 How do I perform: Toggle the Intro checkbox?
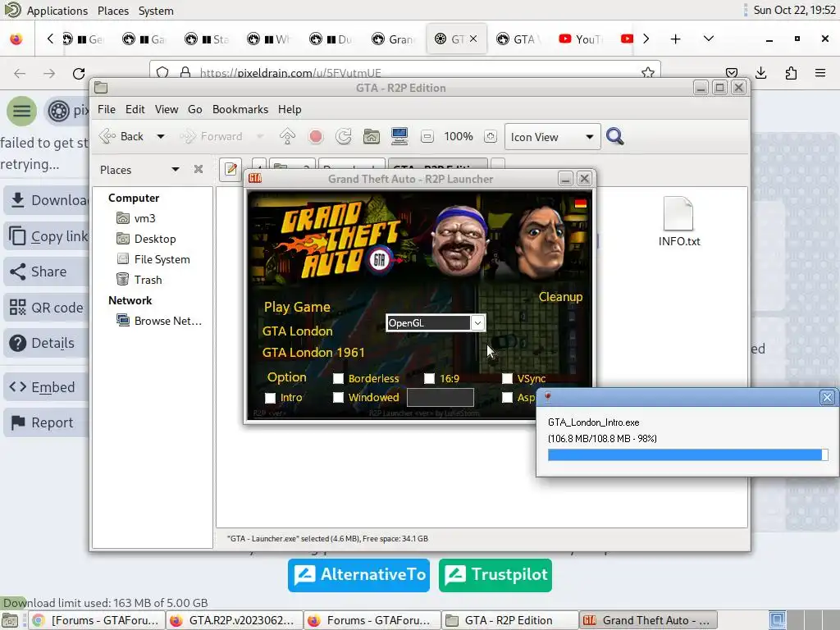(x=270, y=398)
